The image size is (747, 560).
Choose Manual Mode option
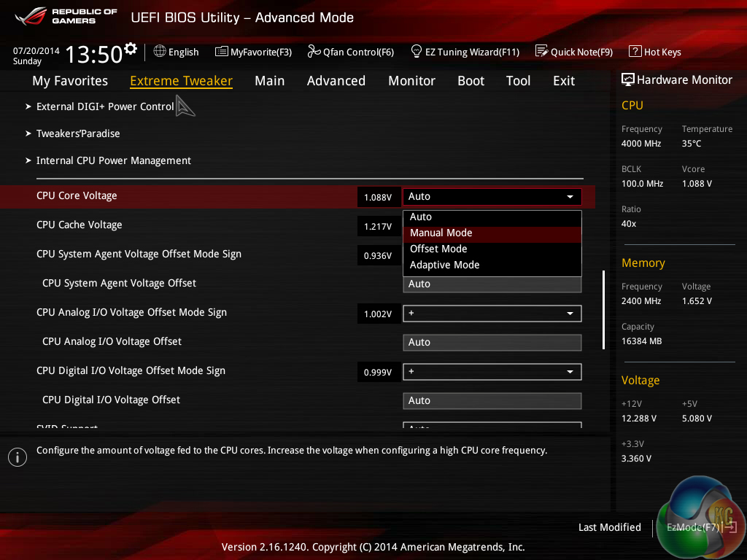[492, 233]
